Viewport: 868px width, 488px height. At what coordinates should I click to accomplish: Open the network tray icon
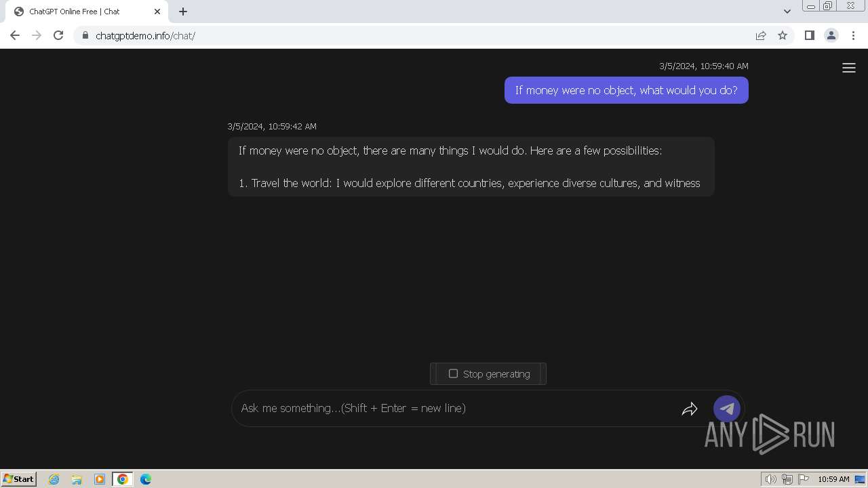point(787,479)
